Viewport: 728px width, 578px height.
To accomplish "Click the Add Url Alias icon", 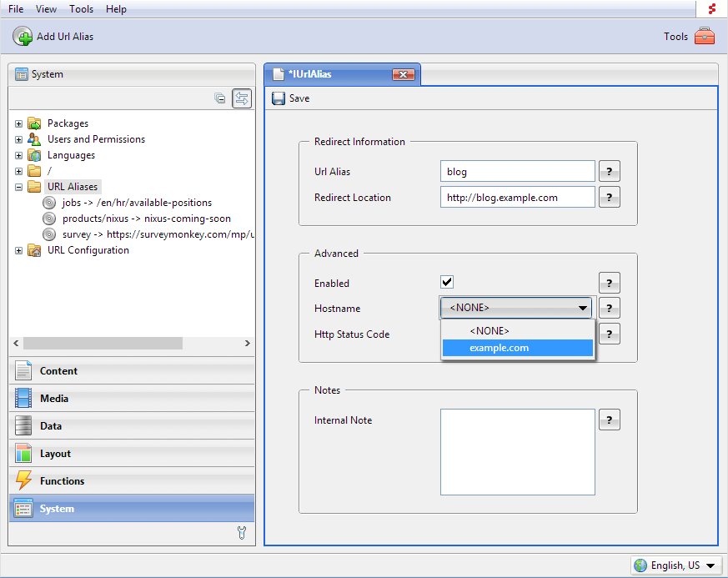I will [x=23, y=37].
